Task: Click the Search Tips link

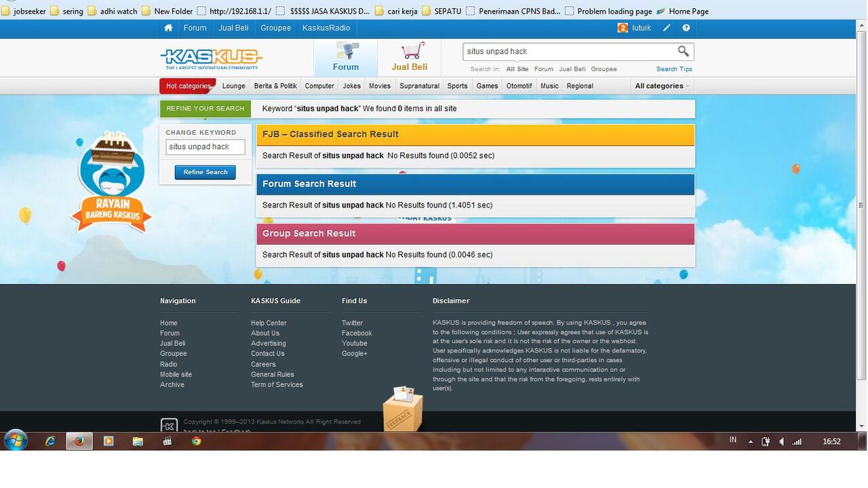Action: [674, 69]
